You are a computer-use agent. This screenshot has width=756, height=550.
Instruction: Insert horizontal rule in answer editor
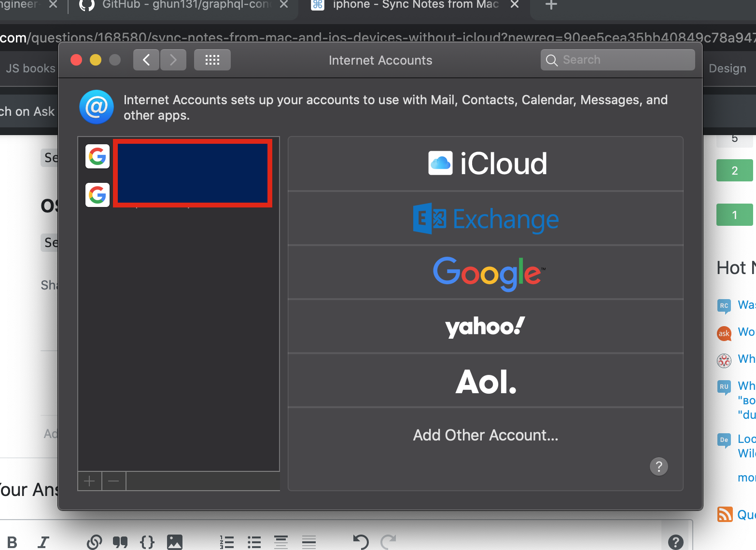click(x=309, y=542)
